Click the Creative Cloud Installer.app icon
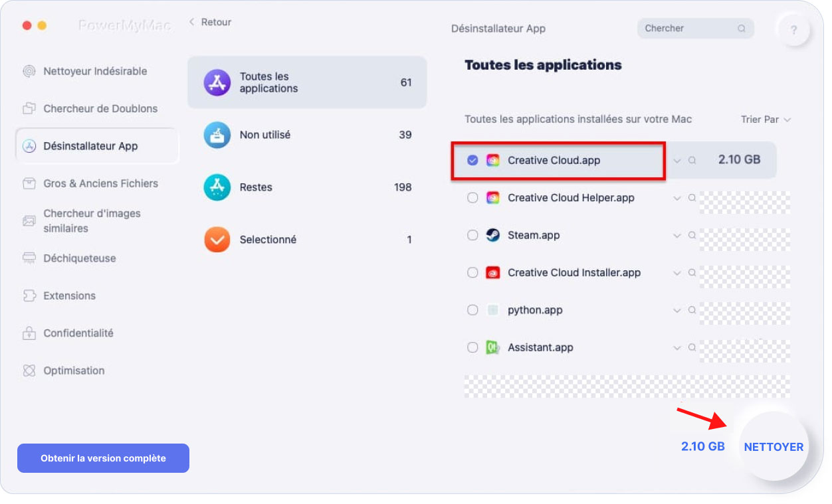This screenshot has width=832, height=504. [492, 272]
